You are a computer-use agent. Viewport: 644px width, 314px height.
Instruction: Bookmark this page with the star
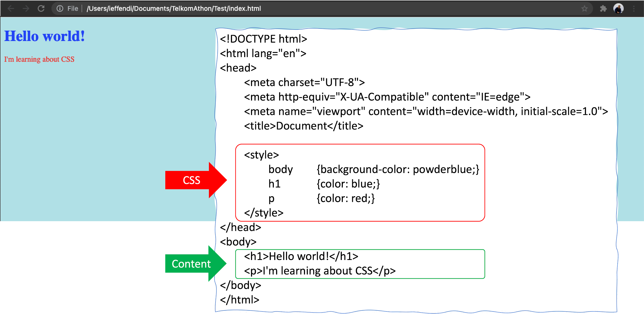coord(584,9)
